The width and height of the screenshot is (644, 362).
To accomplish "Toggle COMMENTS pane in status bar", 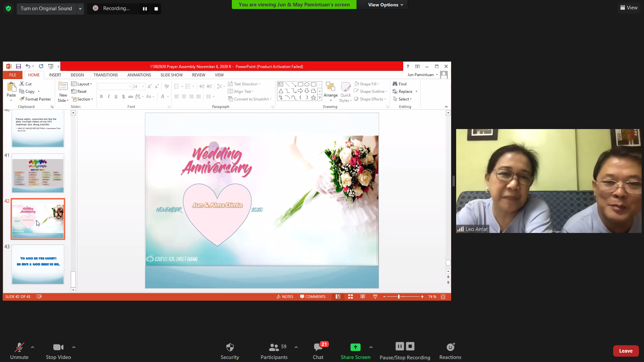I will (x=313, y=297).
